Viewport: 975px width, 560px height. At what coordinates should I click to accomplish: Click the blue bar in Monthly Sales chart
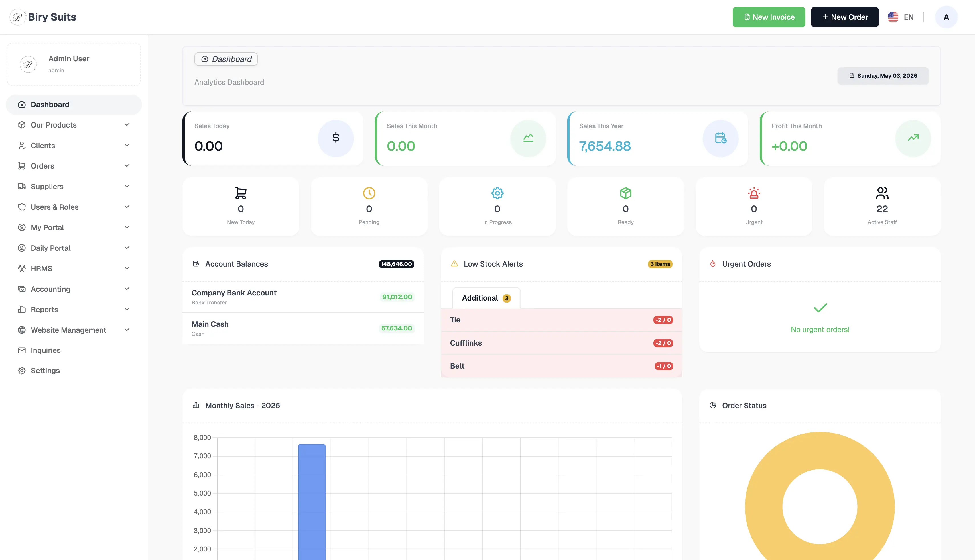(312, 502)
